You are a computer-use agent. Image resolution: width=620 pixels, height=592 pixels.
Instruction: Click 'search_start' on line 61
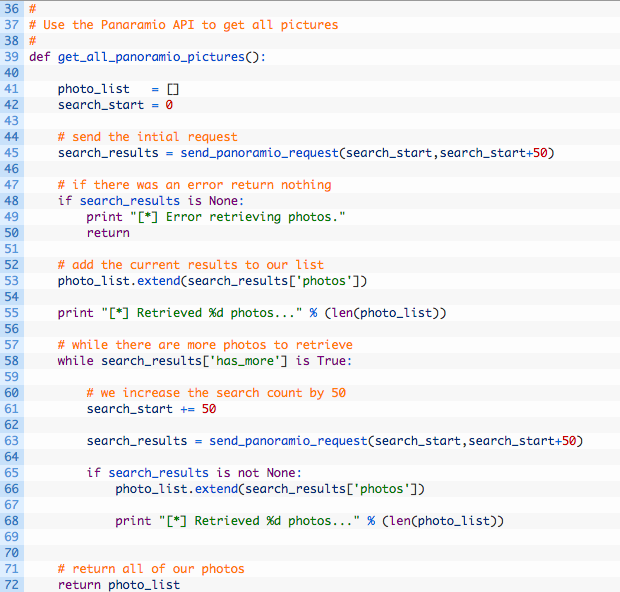coord(130,409)
